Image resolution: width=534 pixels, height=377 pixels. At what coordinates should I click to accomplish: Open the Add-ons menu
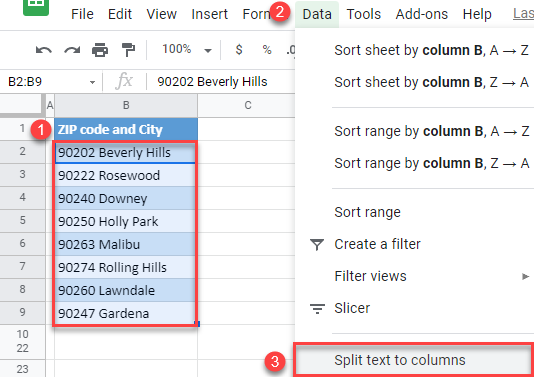pyautogui.click(x=422, y=14)
